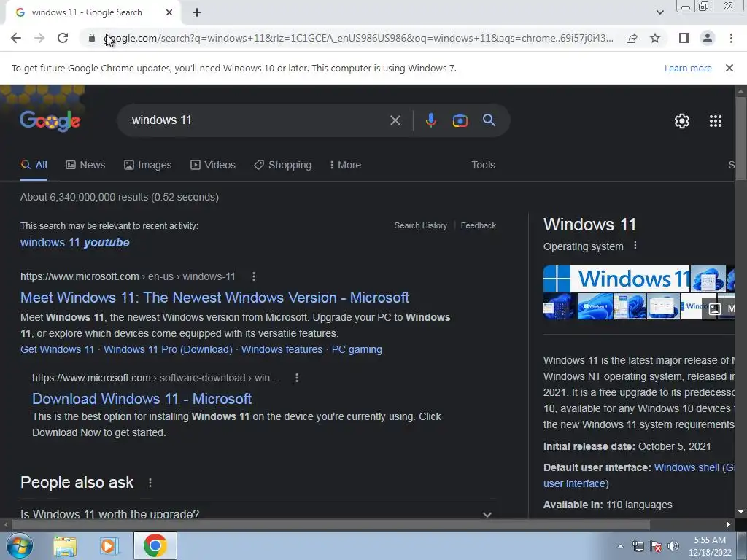
Task: Open the windows 11 youtube suggestion
Action: (x=75, y=242)
